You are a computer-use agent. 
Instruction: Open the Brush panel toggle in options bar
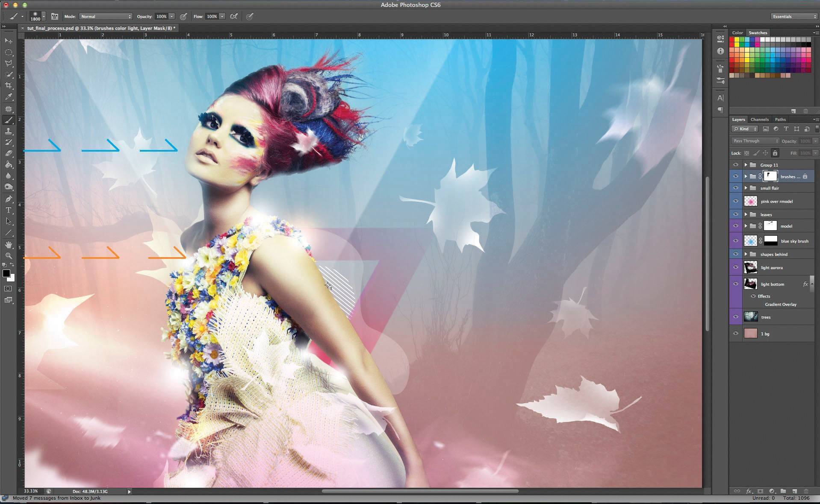(55, 16)
